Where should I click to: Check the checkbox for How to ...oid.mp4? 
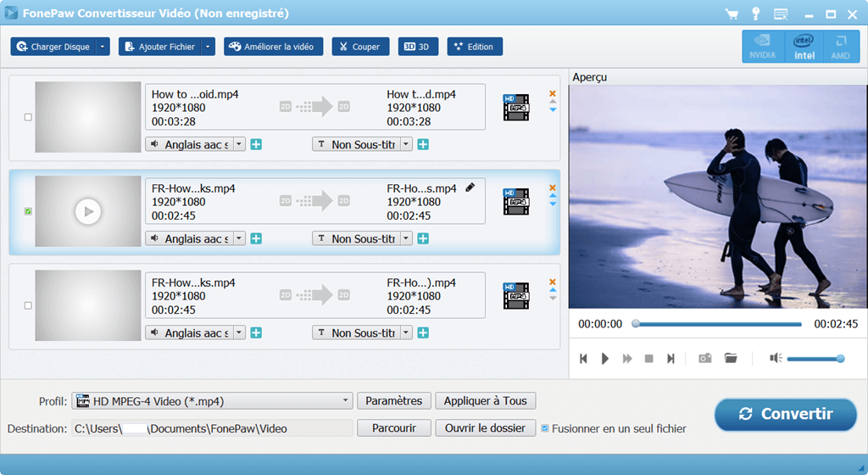pos(28,117)
